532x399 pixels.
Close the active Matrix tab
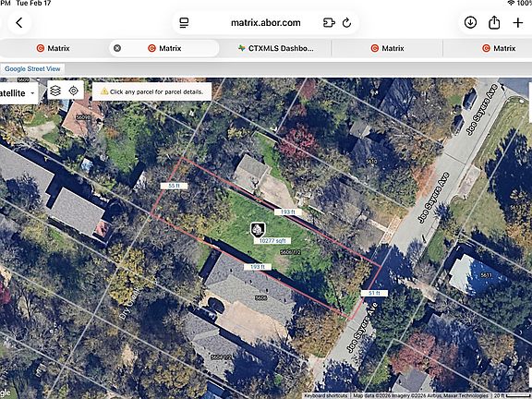pos(117,48)
